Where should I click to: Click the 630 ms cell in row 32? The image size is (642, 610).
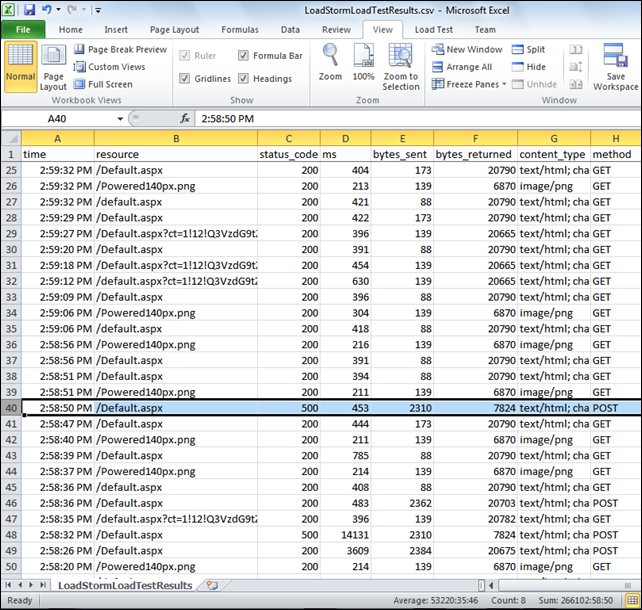[346, 281]
